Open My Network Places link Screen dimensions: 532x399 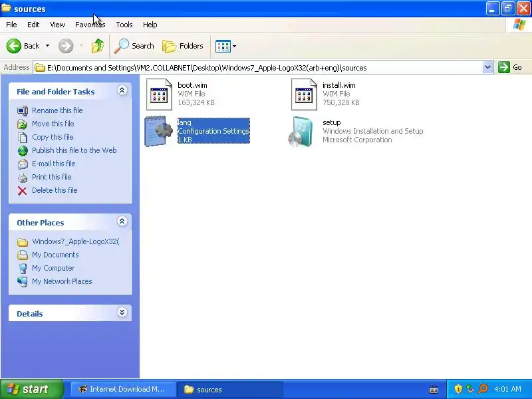click(x=62, y=281)
